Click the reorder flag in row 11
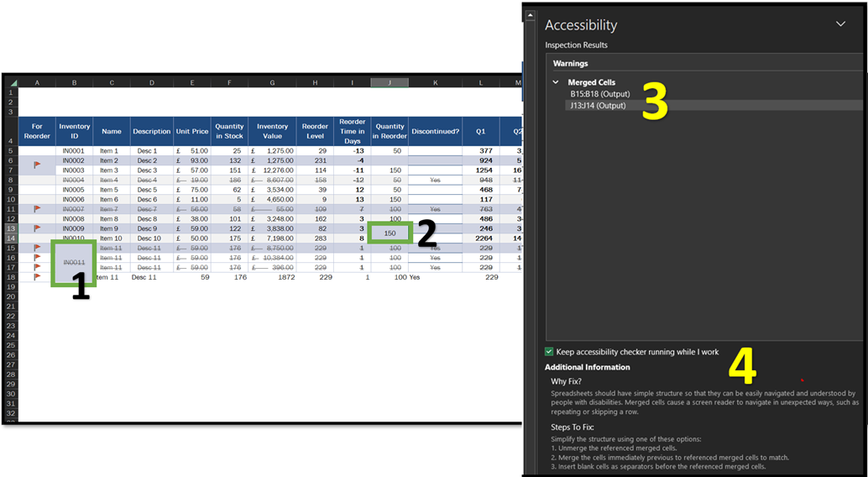The image size is (868, 477). (37, 209)
